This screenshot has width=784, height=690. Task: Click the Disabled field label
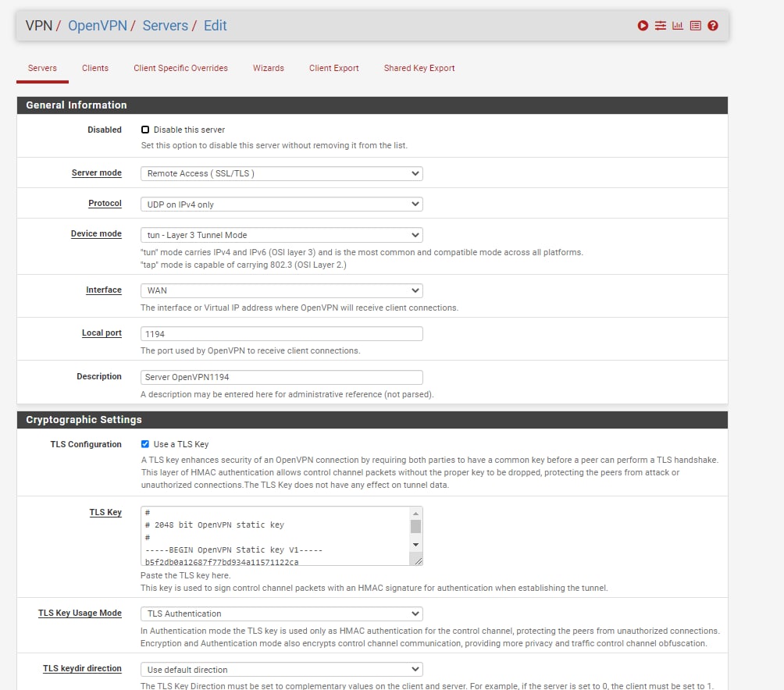(x=105, y=130)
